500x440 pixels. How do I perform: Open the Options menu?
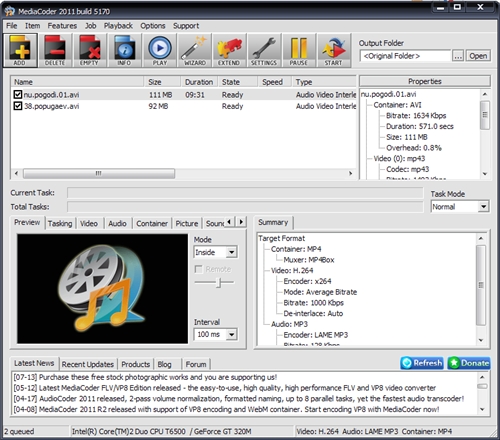[x=153, y=26]
